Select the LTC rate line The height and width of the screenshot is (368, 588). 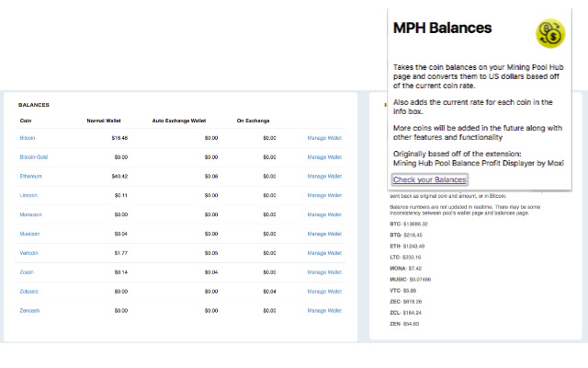tap(405, 258)
